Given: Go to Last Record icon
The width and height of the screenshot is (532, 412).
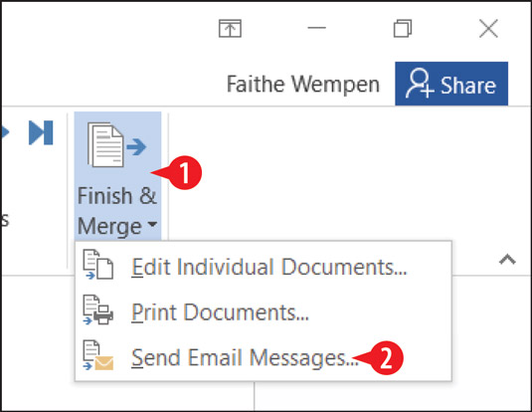Looking at the screenshot, I should point(41,132).
